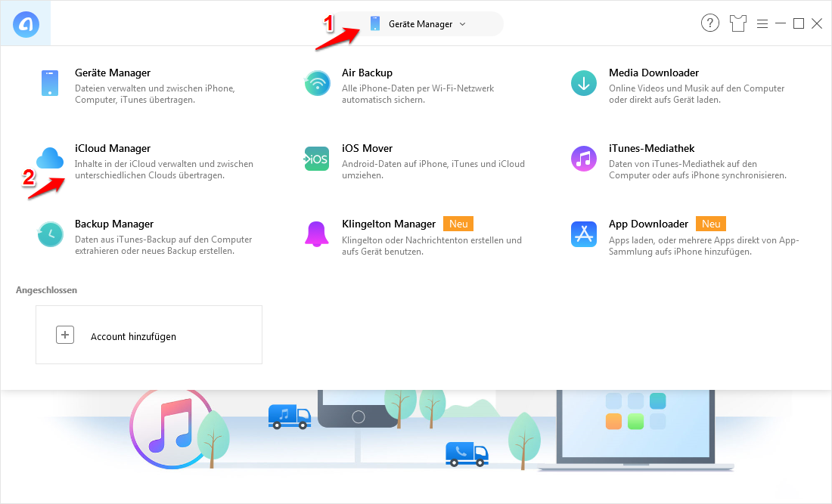
Task: Select the Geräte Manager title
Action: 113,73
